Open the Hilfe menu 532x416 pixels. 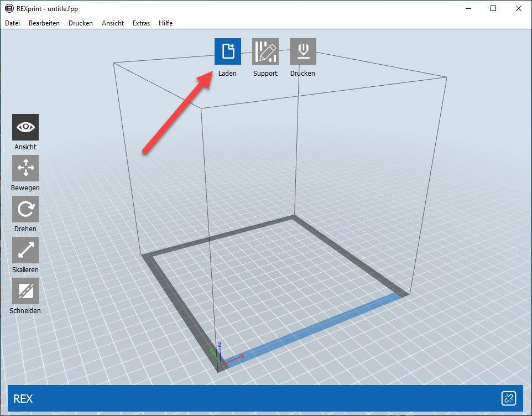click(165, 23)
